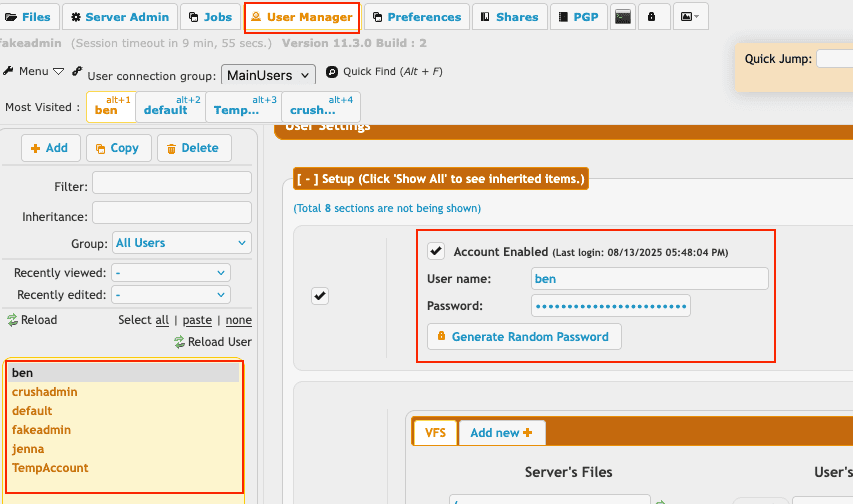Click the Quick Find magnifier icon
Screen dimensions: 853x504
point(332,72)
